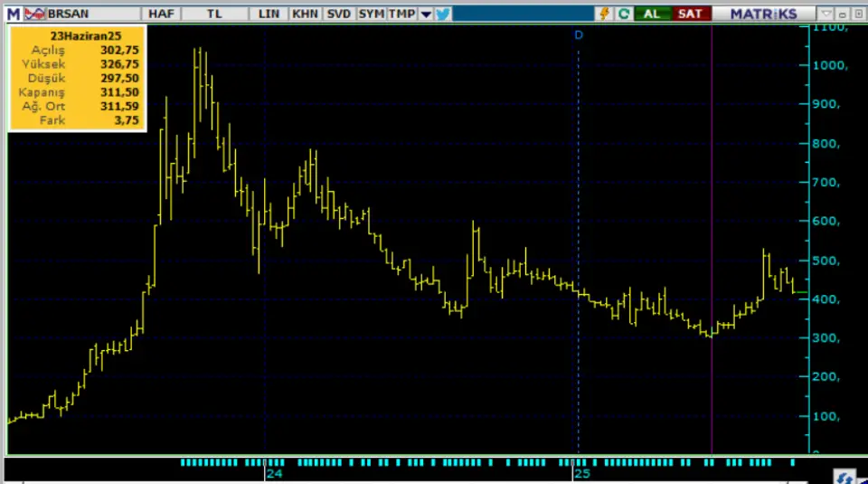Toggle the SVD option
This screenshot has height=484, width=868.
(339, 14)
